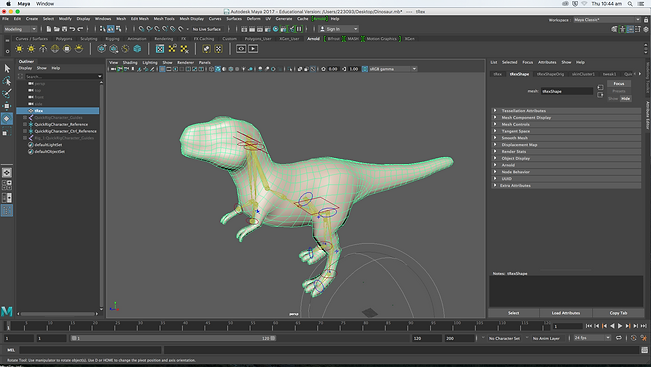Viewport: 651px width, 367px height.
Task: Toggle box beside QuickRigCharacter_Guides
Action: (x=25, y=117)
